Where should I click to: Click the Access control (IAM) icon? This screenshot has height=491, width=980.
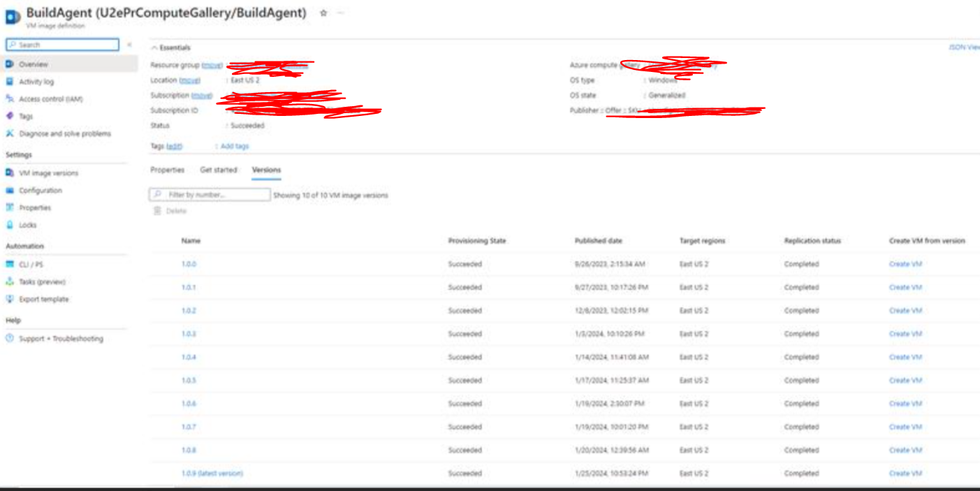pyautogui.click(x=10, y=99)
